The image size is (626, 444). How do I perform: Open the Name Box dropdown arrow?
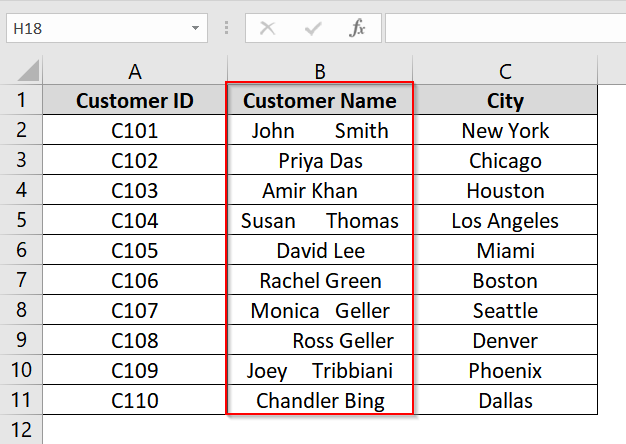(x=195, y=28)
